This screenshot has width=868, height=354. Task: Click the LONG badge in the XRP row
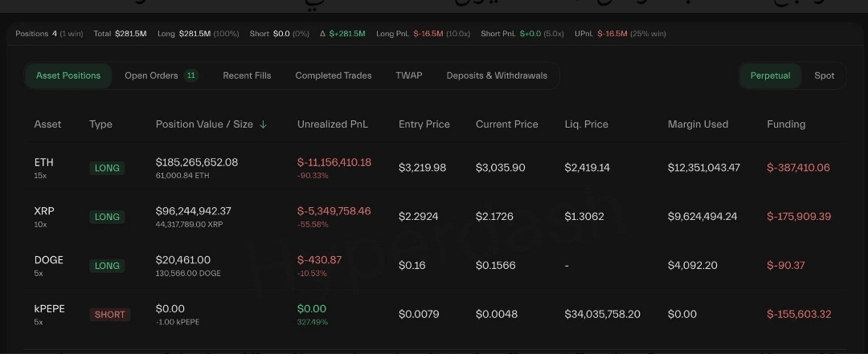pyautogui.click(x=107, y=217)
